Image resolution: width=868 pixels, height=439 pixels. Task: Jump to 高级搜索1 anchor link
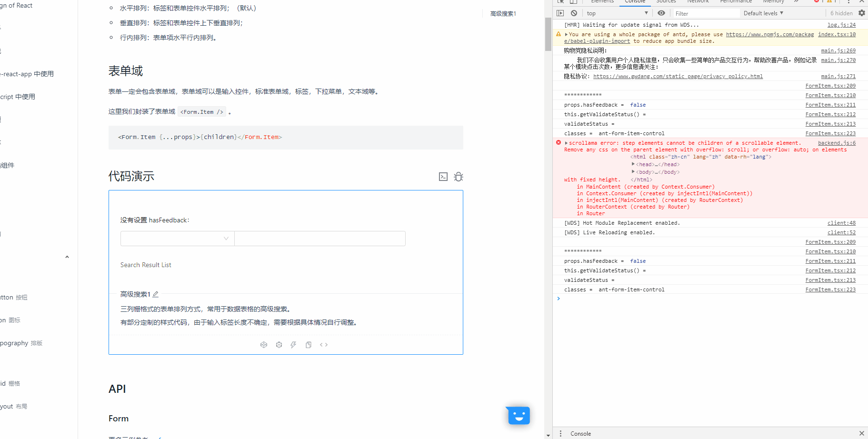pos(503,14)
